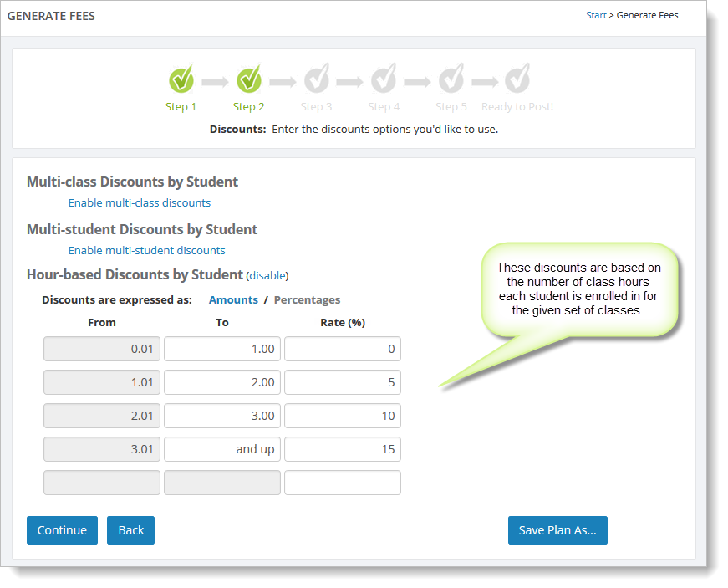Go Back to the previous step
This screenshot has width=728, height=588.
pyautogui.click(x=131, y=530)
